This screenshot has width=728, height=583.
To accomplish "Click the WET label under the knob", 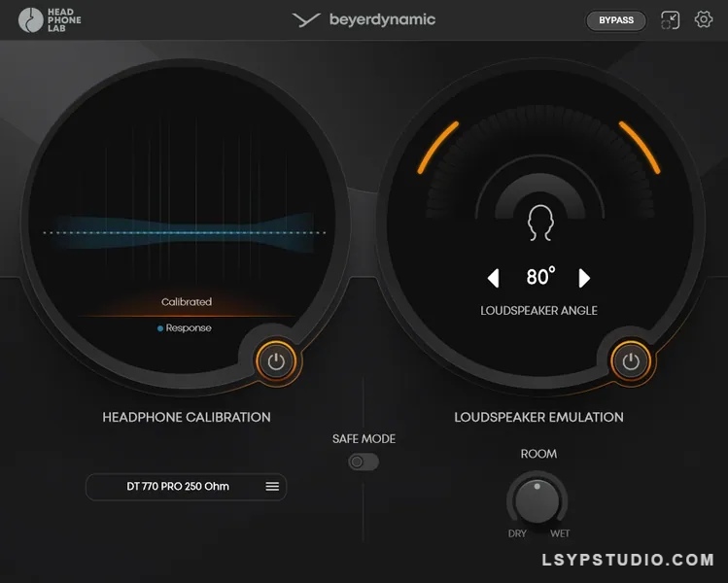I will click(x=560, y=533).
